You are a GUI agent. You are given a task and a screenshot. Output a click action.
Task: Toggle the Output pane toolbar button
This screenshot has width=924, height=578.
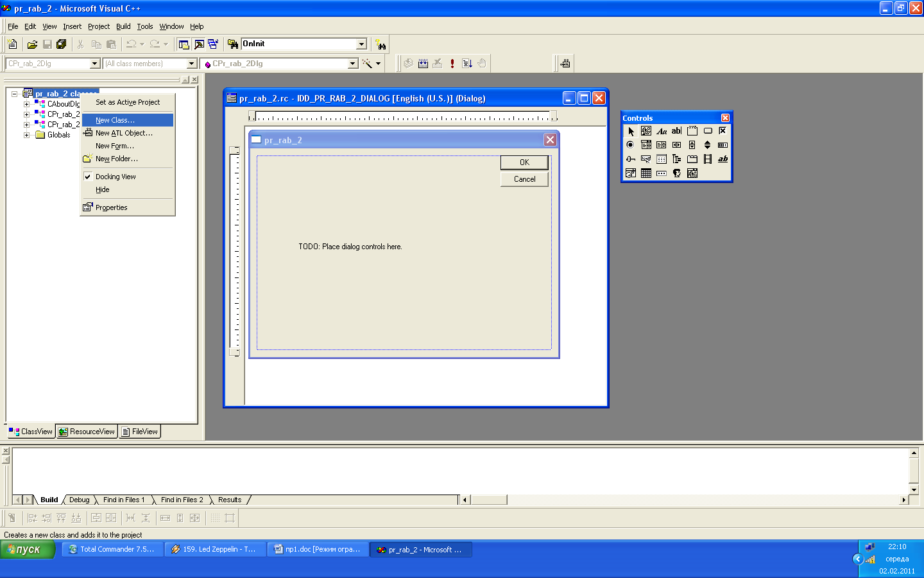click(x=199, y=44)
